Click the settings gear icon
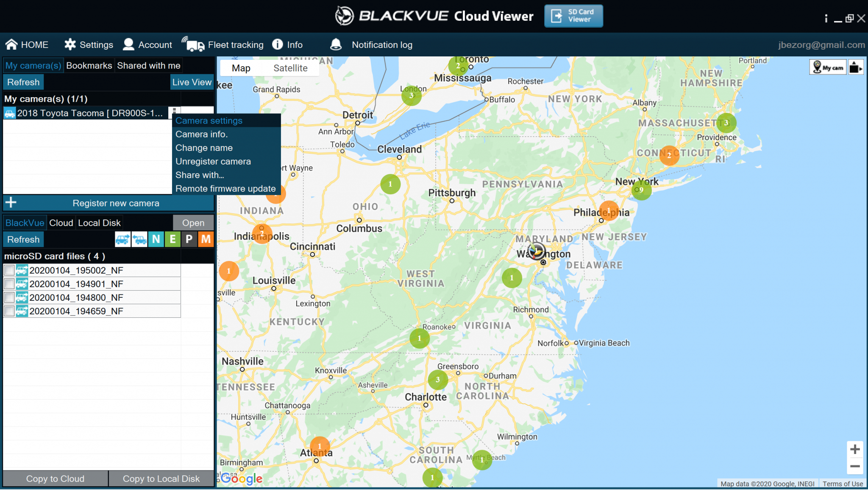 coord(70,44)
